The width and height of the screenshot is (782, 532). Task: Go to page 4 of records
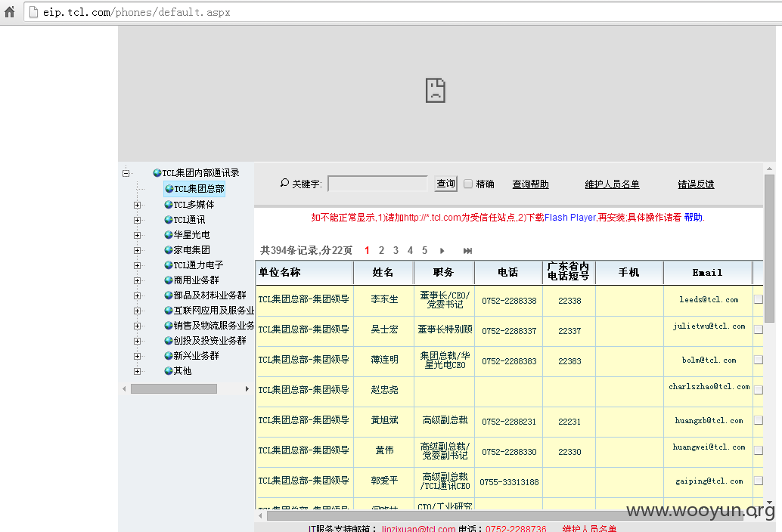click(x=410, y=251)
